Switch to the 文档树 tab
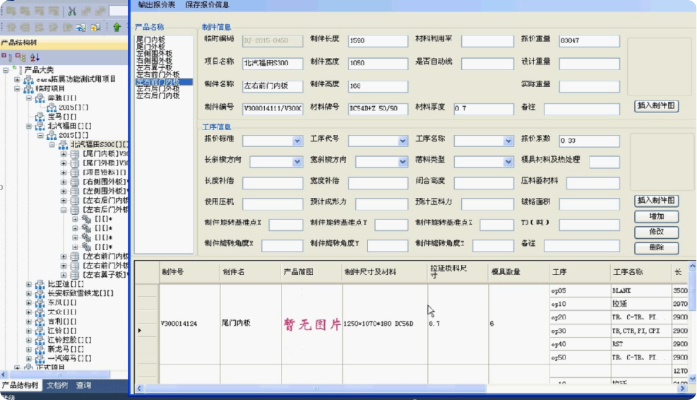The image size is (697, 400). pyautogui.click(x=57, y=385)
